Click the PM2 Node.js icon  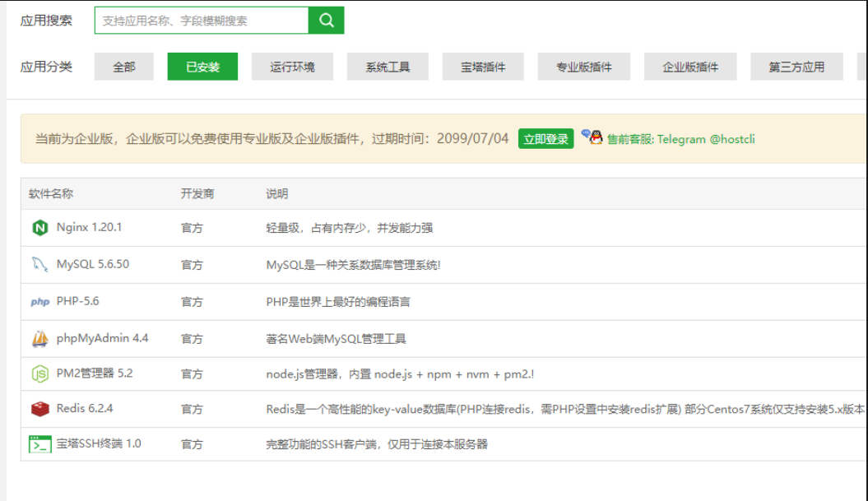pos(39,373)
